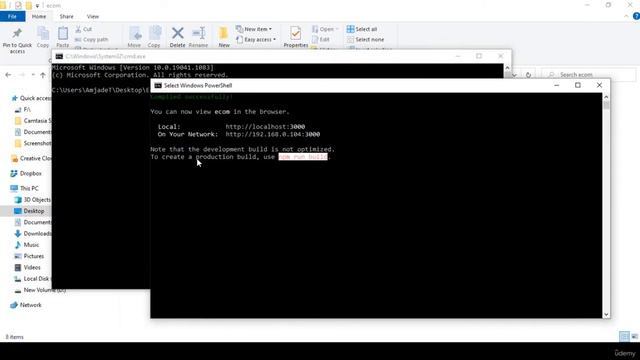Click the Refresh icon near address bar
This screenshot has width=640, height=360.
[528, 75]
